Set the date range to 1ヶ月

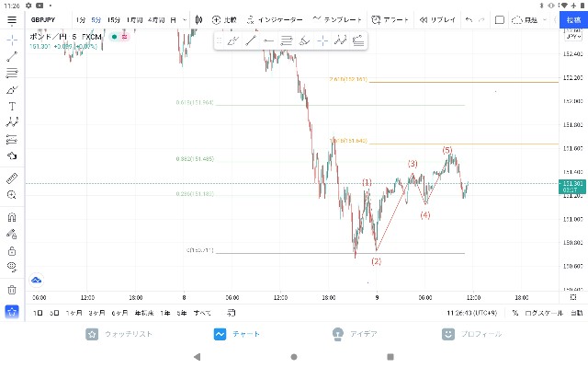(73, 313)
